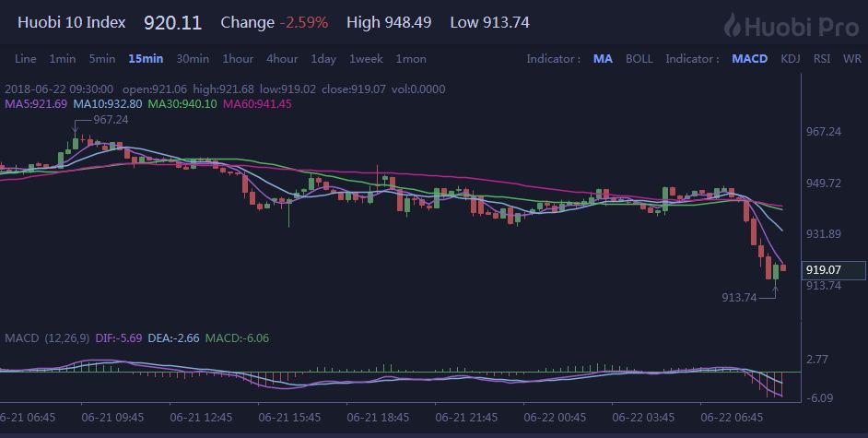Select the 1min timeframe
The width and height of the screenshot is (868, 438).
[x=63, y=59]
